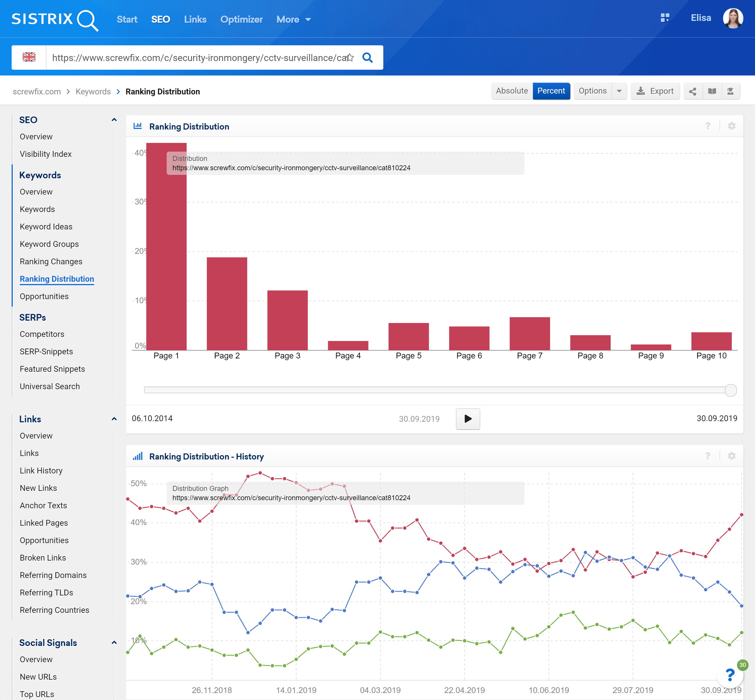Image resolution: width=755 pixels, height=700 pixels.
Task: Open the handbook book icon
Action: pyautogui.click(x=712, y=91)
